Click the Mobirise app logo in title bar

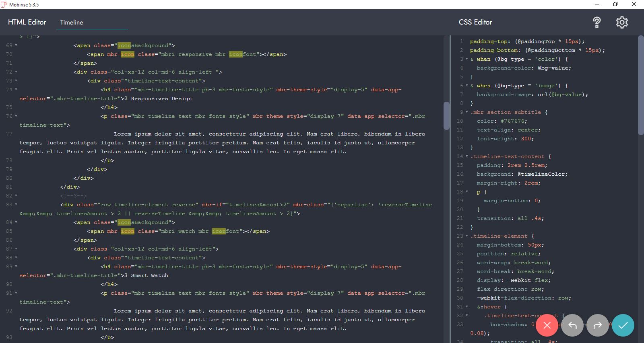4,4
